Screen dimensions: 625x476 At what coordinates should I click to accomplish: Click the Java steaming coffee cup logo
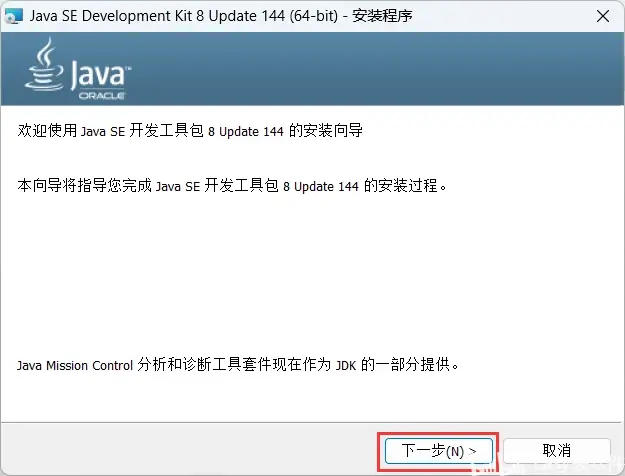44,64
